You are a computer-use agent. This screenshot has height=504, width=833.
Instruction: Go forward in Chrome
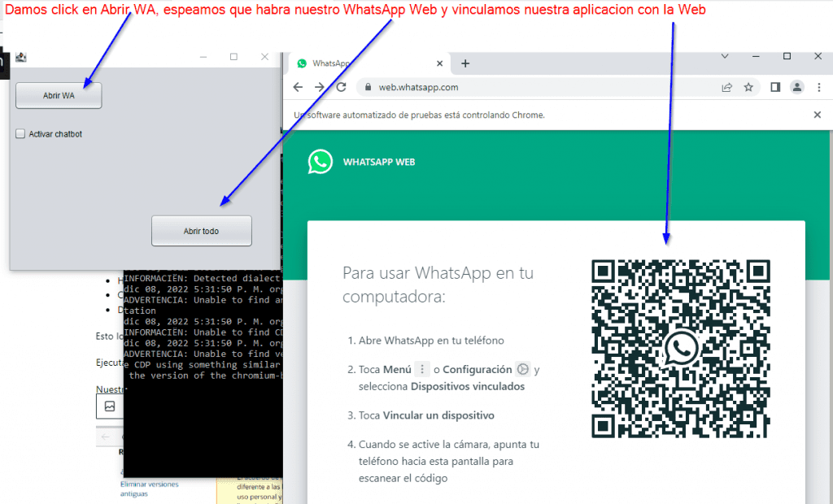pyautogui.click(x=319, y=87)
